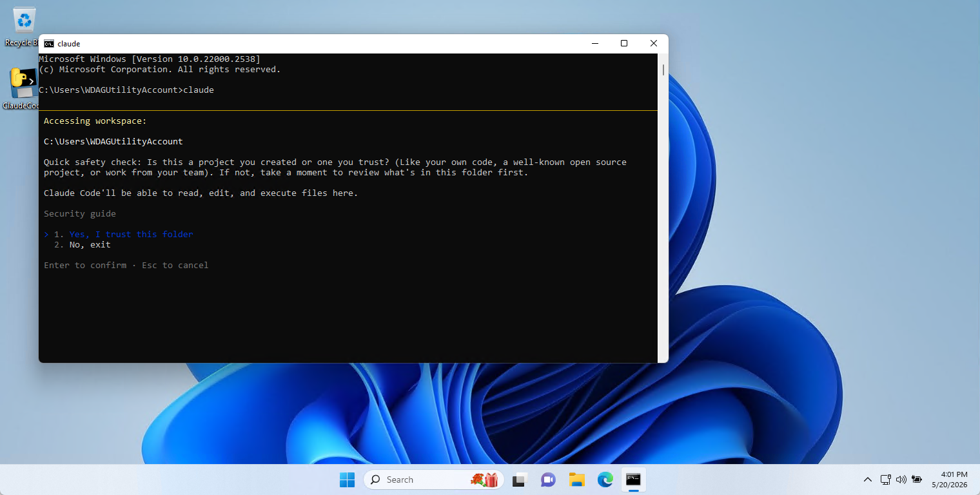The height and width of the screenshot is (495, 980).
Task: Click the "Claude Code'll be able to read" line
Action: tap(201, 193)
